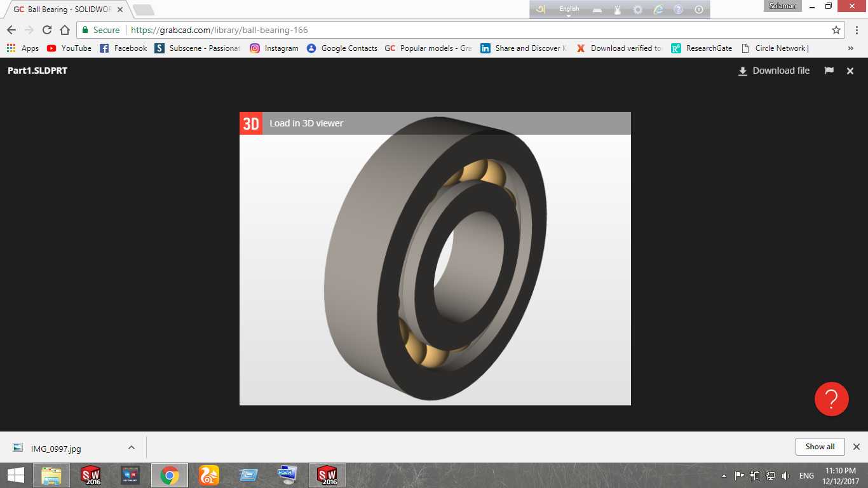Open the Facebook bookmark
This screenshot has height=488, width=868.
(123, 48)
